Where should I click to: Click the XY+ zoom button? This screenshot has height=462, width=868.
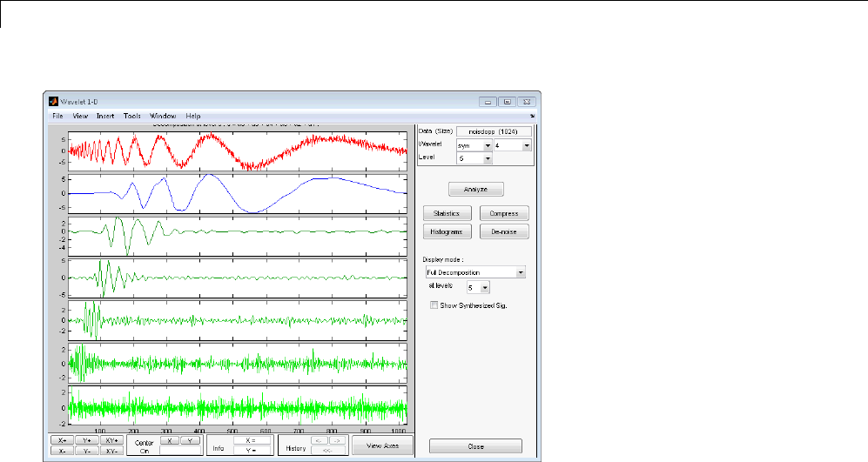113,441
